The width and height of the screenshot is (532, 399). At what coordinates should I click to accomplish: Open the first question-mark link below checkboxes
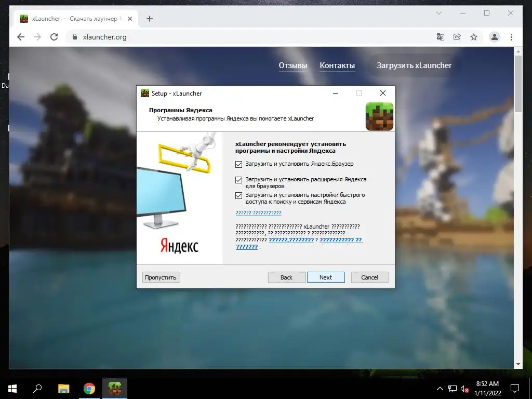[x=258, y=212]
